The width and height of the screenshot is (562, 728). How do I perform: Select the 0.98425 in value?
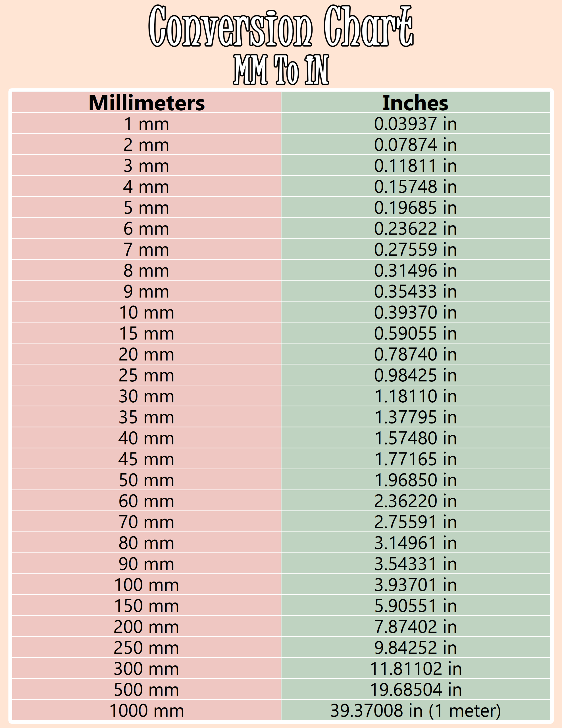(415, 375)
